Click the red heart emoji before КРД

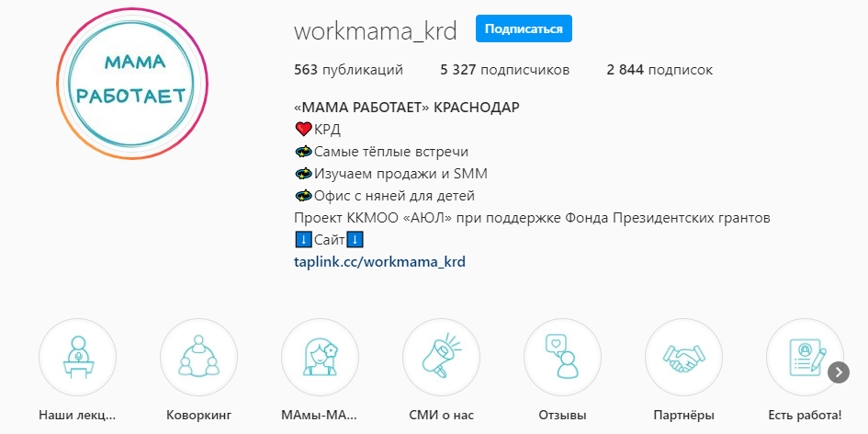tap(304, 130)
